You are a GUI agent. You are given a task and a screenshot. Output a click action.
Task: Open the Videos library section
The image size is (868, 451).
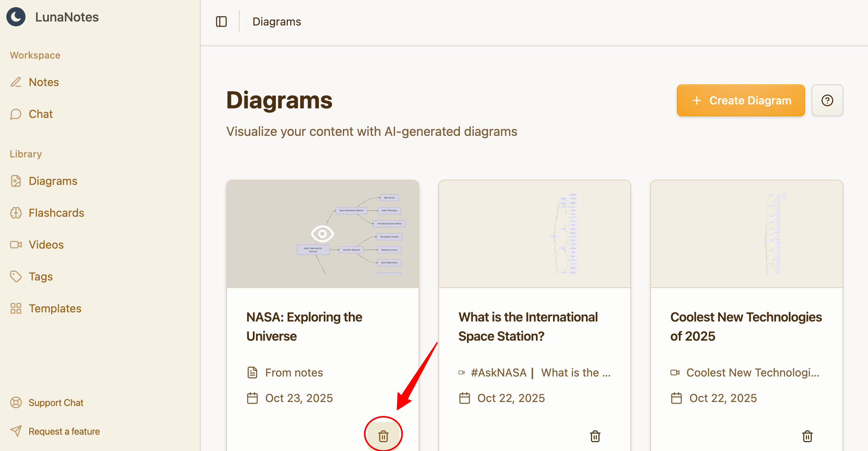coord(46,245)
